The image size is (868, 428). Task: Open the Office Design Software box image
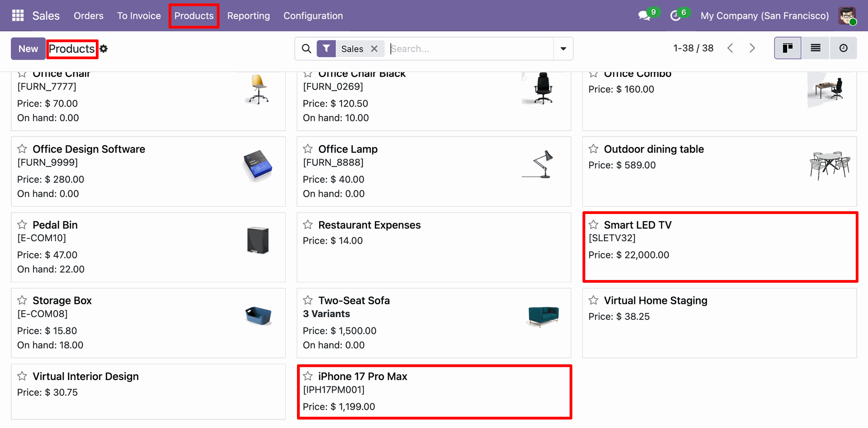(x=258, y=166)
